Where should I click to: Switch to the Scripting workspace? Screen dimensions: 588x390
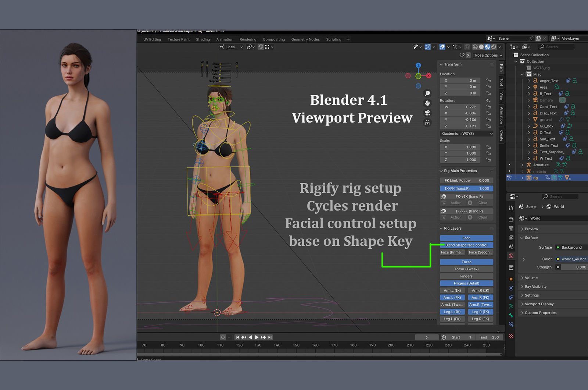[x=334, y=39]
